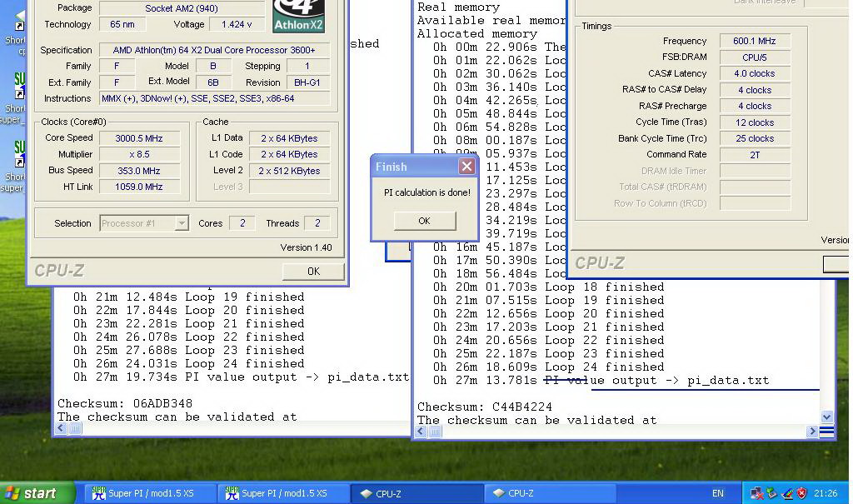The width and height of the screenshot is (853, 504).
Task: Select the Ext. Model value 6B
Action: (x=212, y=82)
